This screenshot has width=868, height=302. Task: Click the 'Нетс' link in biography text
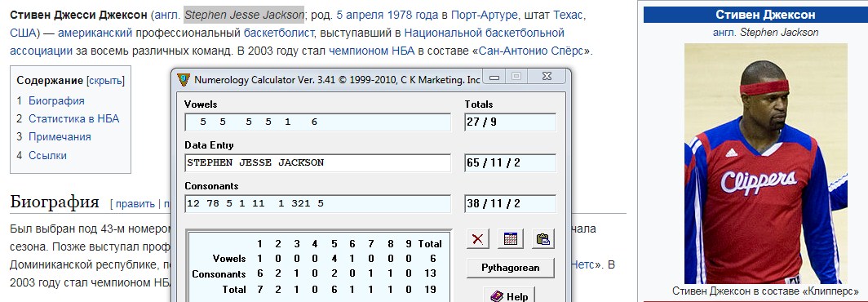click(x=583, y=264)
